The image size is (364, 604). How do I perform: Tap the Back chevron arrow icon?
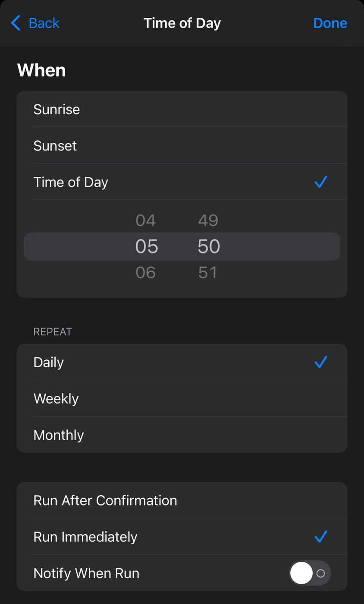click(x=16, y=23)
